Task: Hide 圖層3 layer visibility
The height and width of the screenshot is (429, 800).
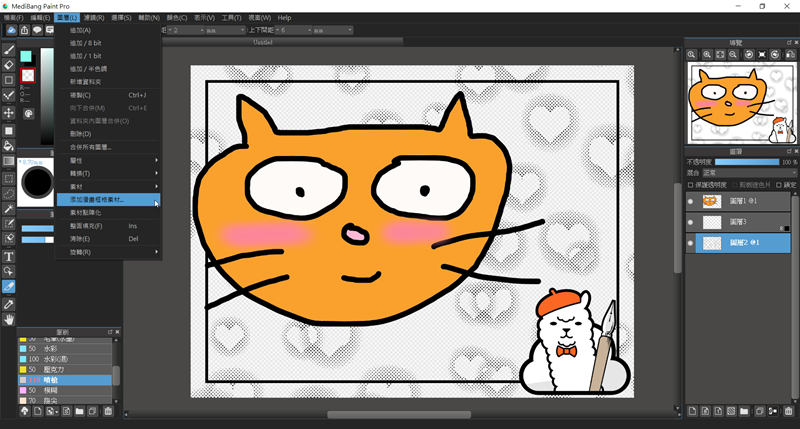Action: (689, 222)
